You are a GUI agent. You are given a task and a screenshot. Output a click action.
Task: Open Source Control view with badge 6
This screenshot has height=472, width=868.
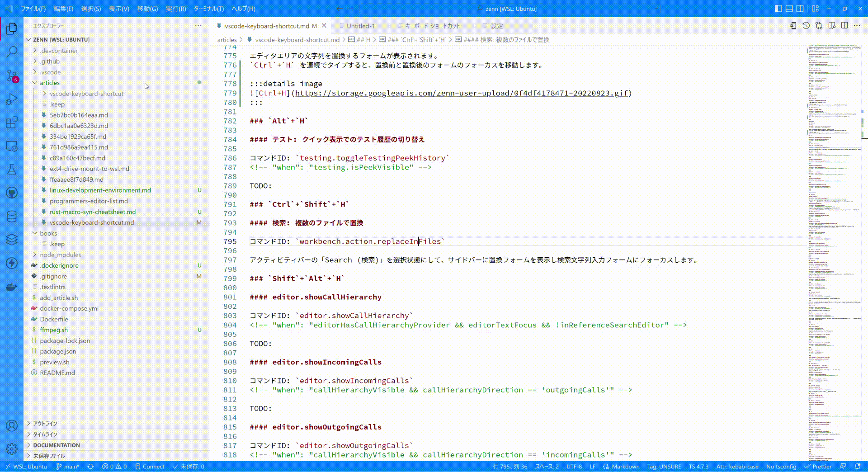[12, 76]
